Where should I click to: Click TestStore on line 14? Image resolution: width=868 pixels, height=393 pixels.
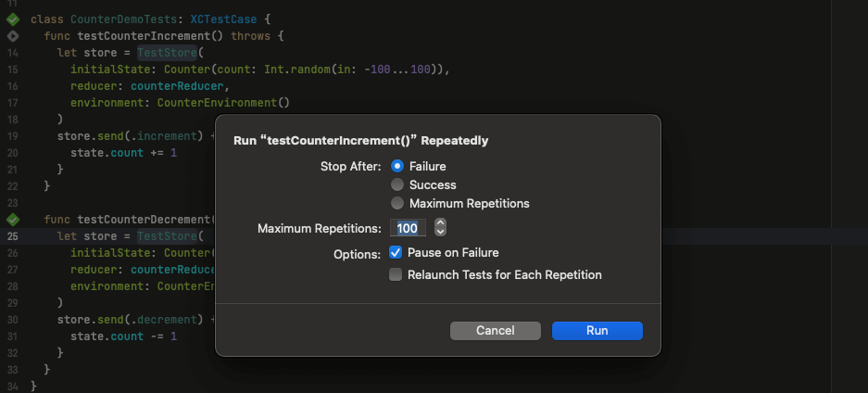tap(163, 53)
